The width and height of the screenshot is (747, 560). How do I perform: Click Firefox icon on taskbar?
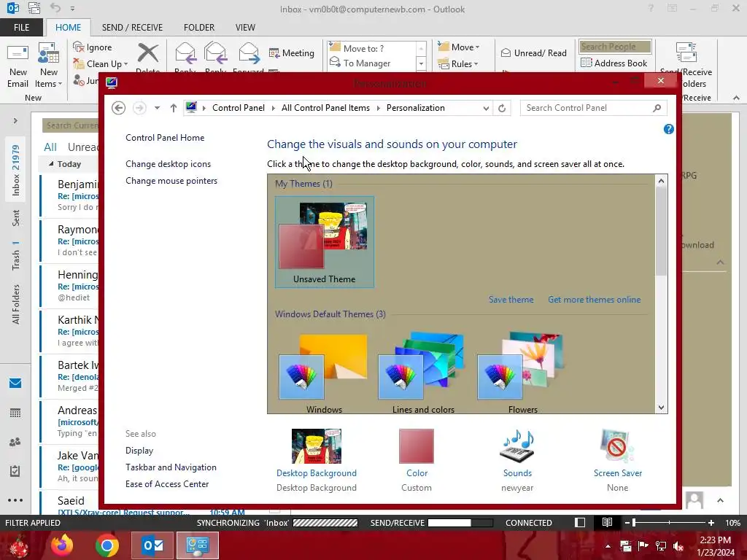point(62,545)
